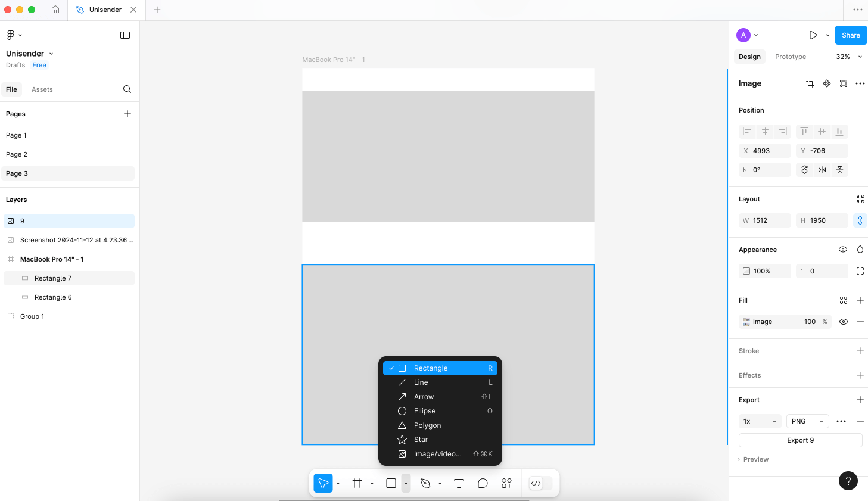Collapse the shape tools dropdown arrow
Screen dimensions: 868x501
(406, 483)
